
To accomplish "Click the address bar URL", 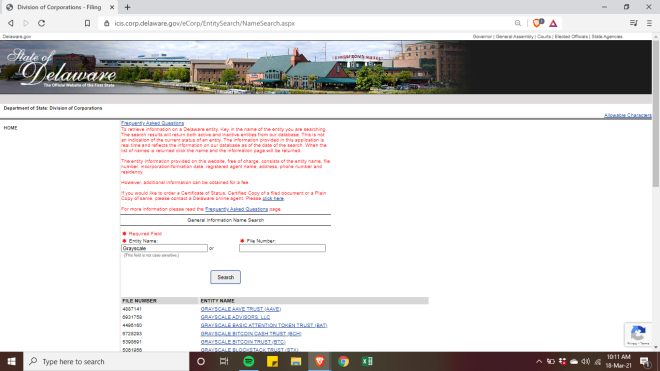I will pyautogui.click(x=205, y=24).
